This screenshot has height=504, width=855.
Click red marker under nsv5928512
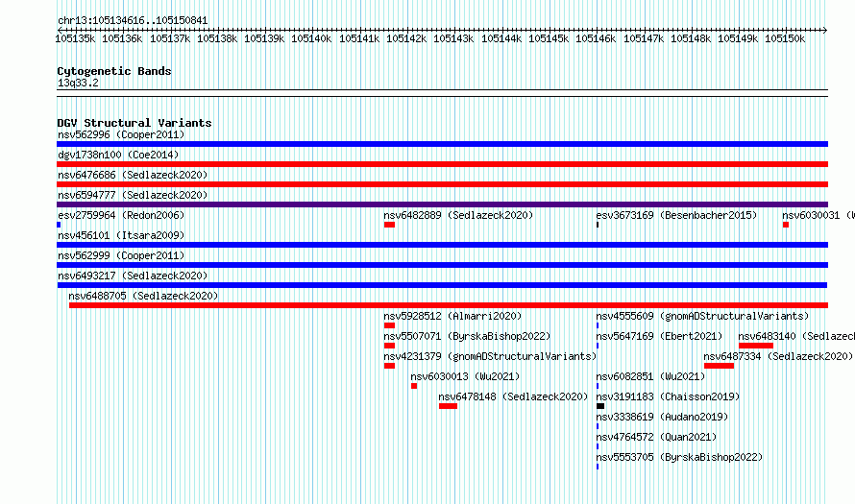pos(389,325)
